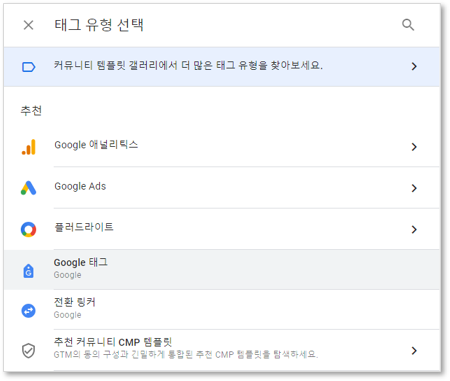Screen dimensions: 450x381
Task: Click the Google Analytics bar chart icon
Action: 29,147
